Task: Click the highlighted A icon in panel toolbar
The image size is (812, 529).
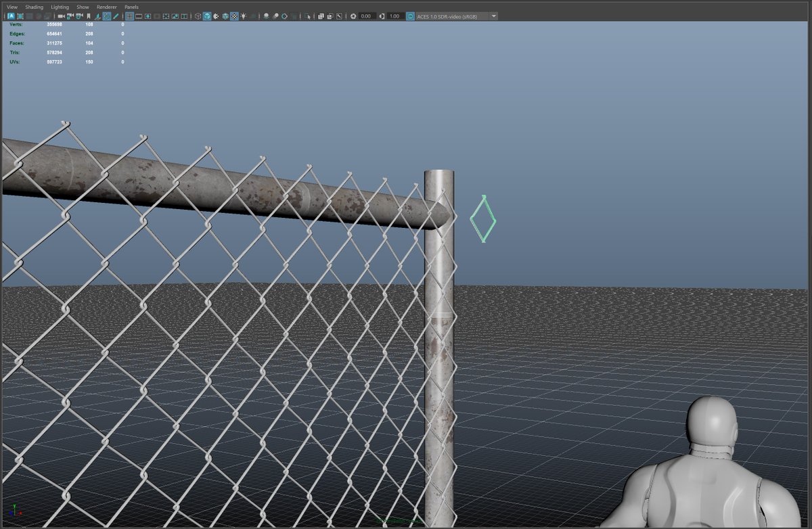Action: click(x=11, y=16)
